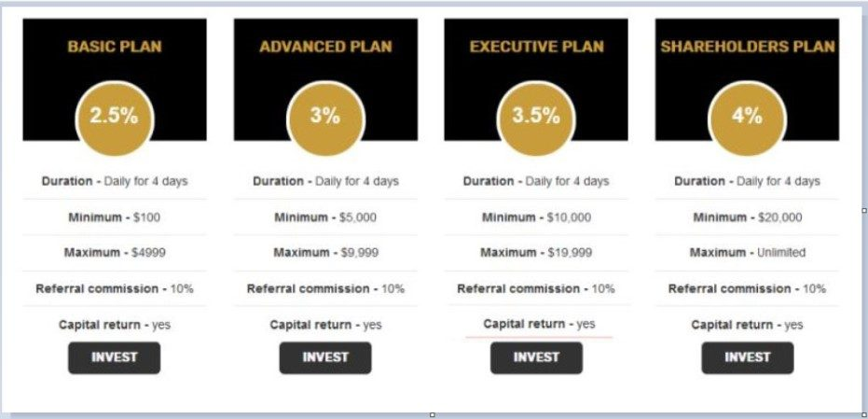Click the Minimum - $10,000 row
Screen dimensions: 868x419
pos(536,217)
